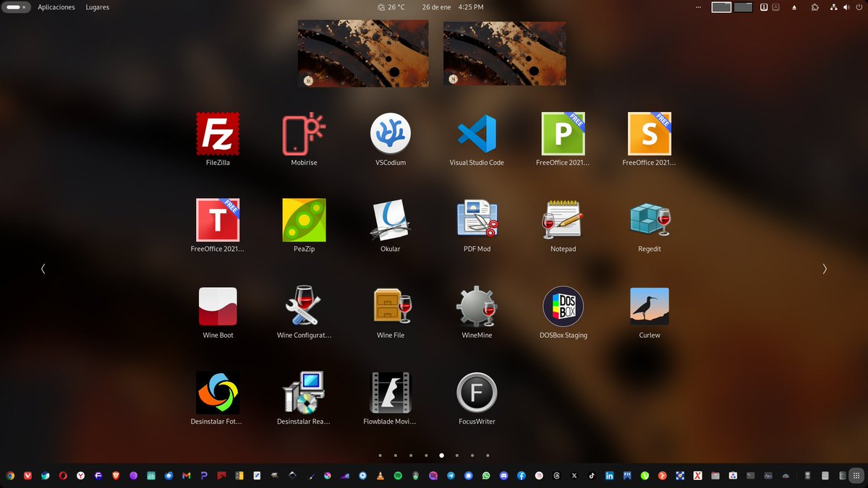This screenshot has height=488, width=868.
Task: Launch Opera from the dock
Action: click(63, 476)
